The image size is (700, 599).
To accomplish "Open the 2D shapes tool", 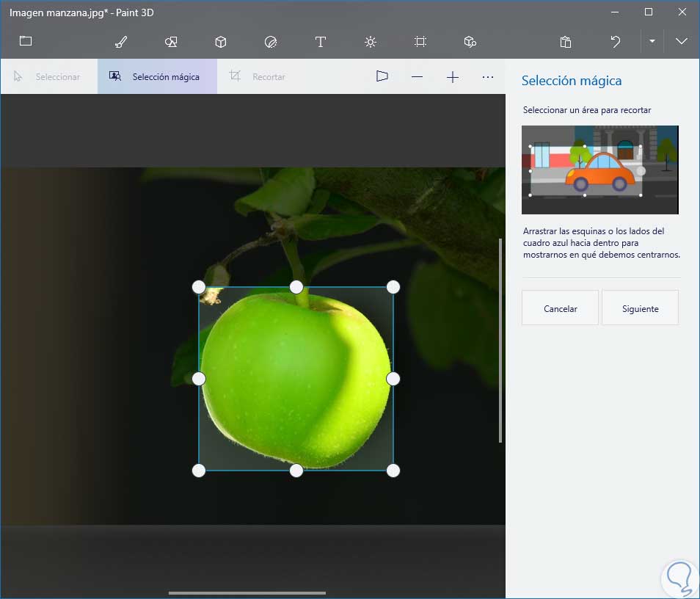I will point(171,42).
